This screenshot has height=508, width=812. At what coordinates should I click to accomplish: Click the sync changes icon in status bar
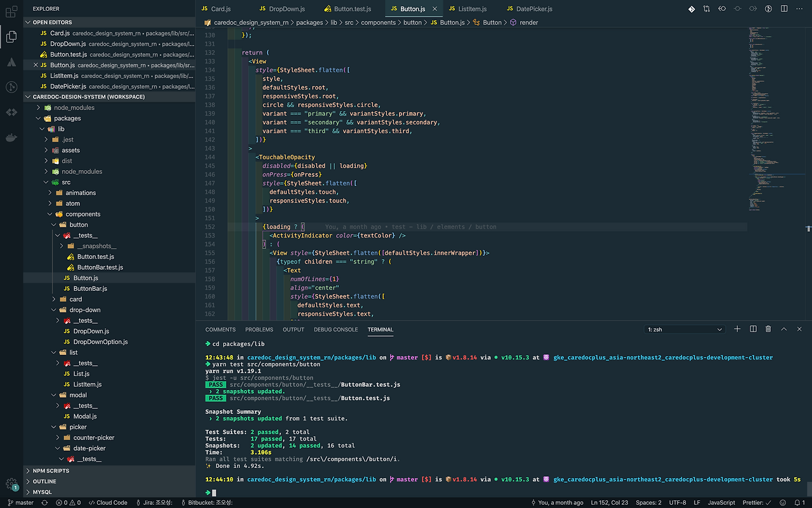pyautogui.click(x=44, y=502)
